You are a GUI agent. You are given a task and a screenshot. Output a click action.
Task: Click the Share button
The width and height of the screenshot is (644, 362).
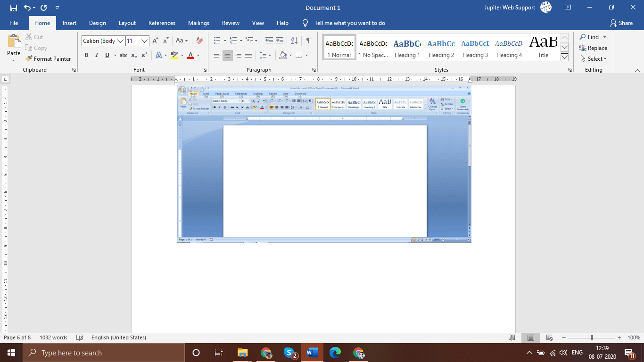click(622, 23)
